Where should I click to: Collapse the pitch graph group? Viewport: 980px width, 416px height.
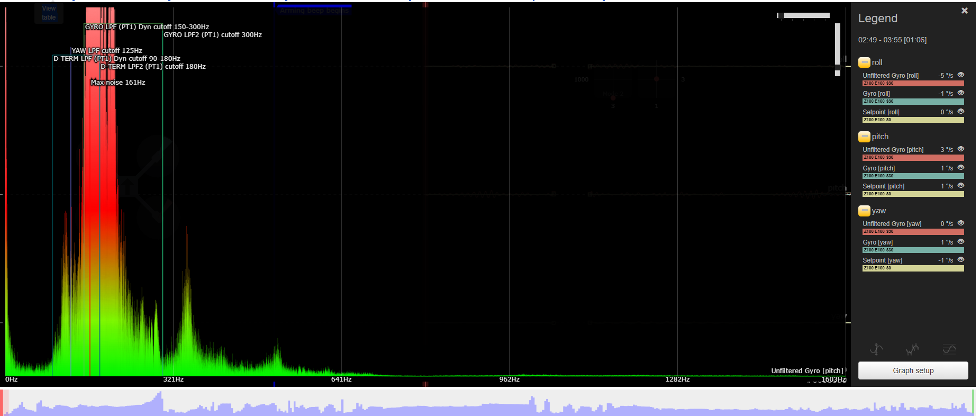864,137
